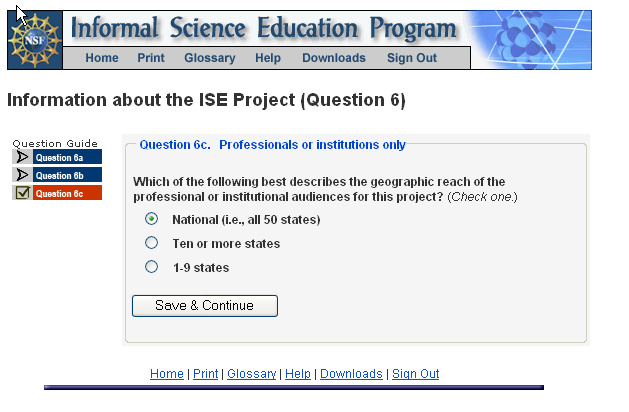The image size is (629, 412).
Task: Click Help in the top navigation bar
Action: tap(268, 58)
